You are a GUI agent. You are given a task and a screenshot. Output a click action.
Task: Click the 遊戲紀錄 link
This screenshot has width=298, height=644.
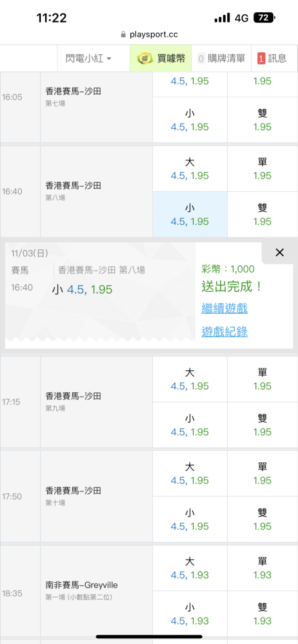[x=224, y=332]
